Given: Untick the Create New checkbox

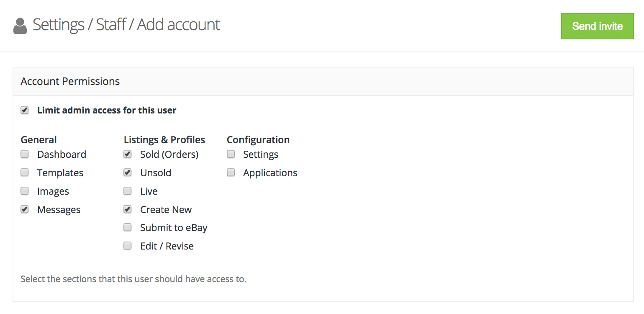Looking at the screenshot, I should coord(128,209).
